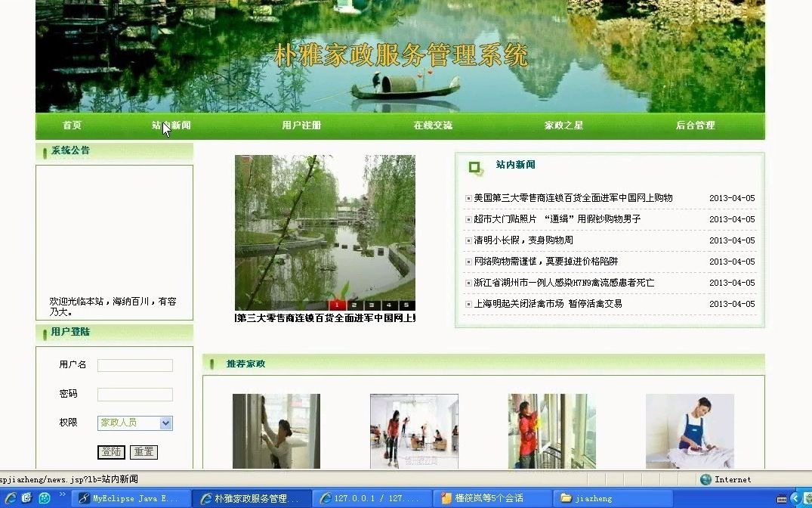Viewport: 812px width, 508px height.
Task: Select slide 3 on the image carousel
Action: (371, 305)
